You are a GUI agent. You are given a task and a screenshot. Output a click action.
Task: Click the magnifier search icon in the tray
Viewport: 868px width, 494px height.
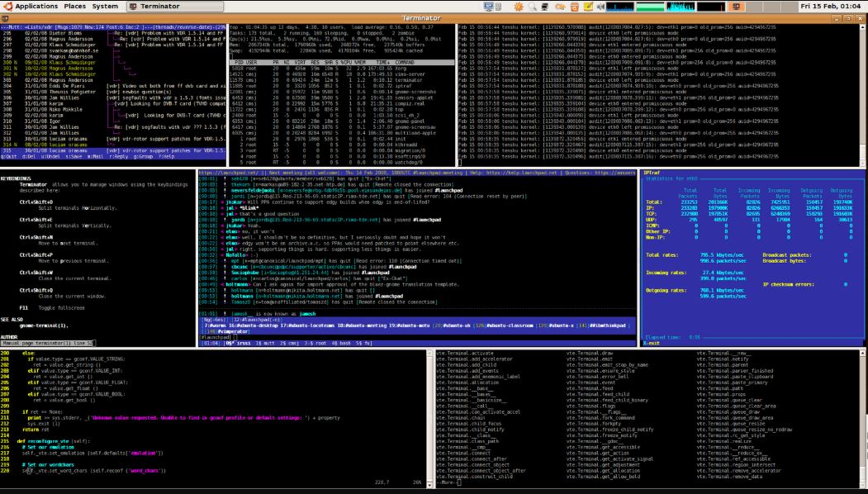point(532,7)
